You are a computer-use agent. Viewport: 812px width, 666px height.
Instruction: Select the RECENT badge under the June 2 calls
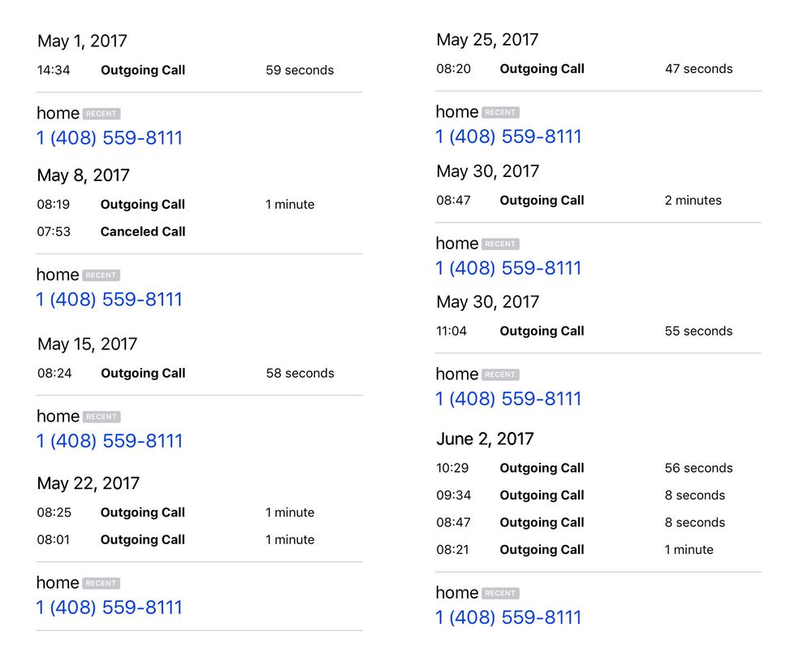[x=501, y=594]
